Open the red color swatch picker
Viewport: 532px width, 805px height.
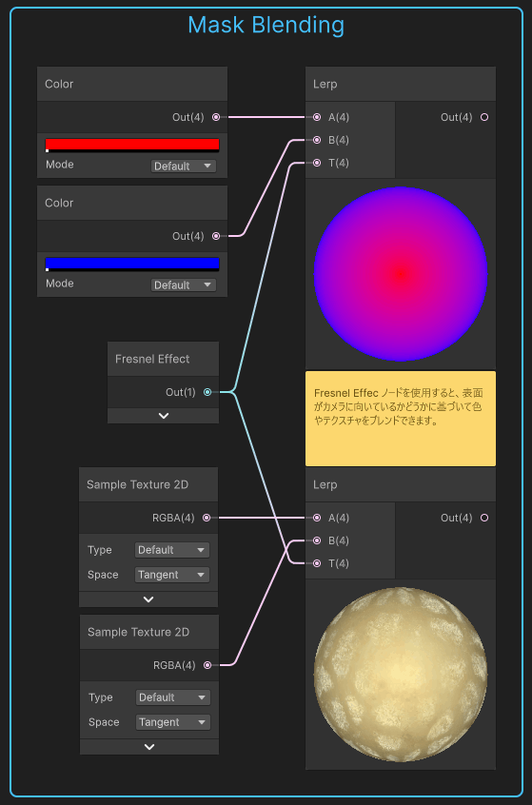[x=132, y=146]
